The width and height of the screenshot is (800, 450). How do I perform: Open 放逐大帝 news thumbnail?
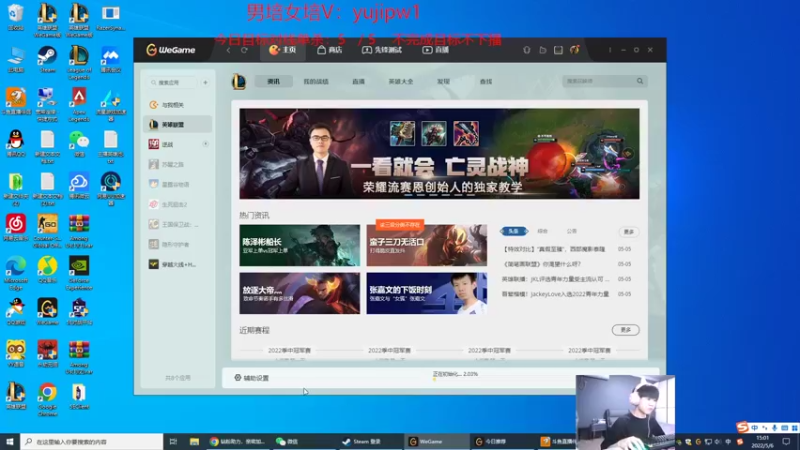click(x=299, y=293)
